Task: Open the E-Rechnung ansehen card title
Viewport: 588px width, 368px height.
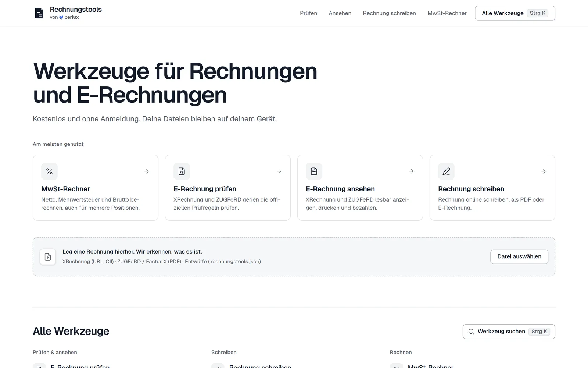Action: [340, 189]
